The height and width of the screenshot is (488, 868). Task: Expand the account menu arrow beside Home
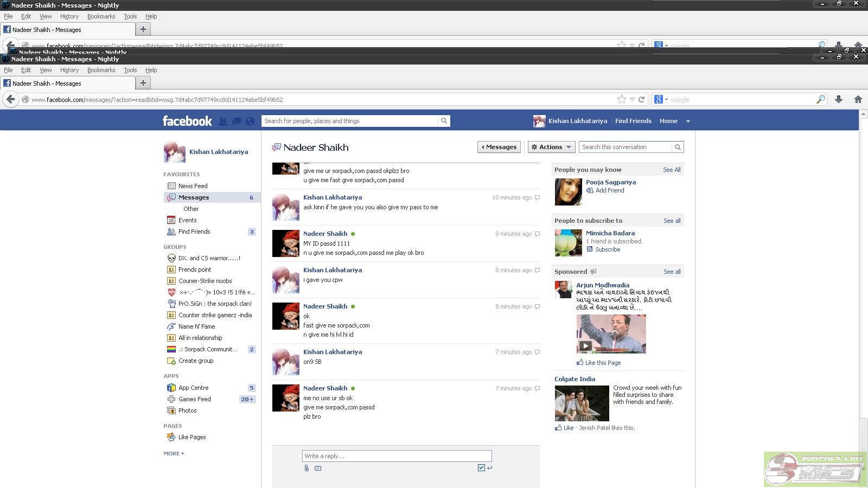688,121
